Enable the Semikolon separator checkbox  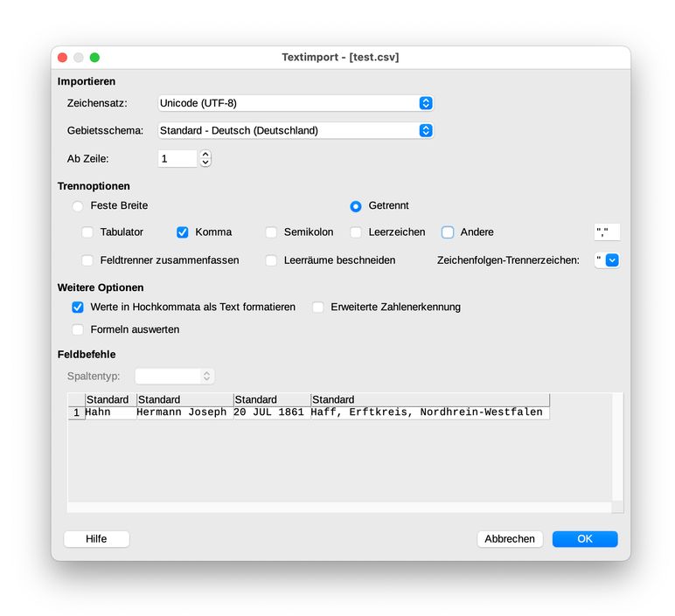coord(271,232)
